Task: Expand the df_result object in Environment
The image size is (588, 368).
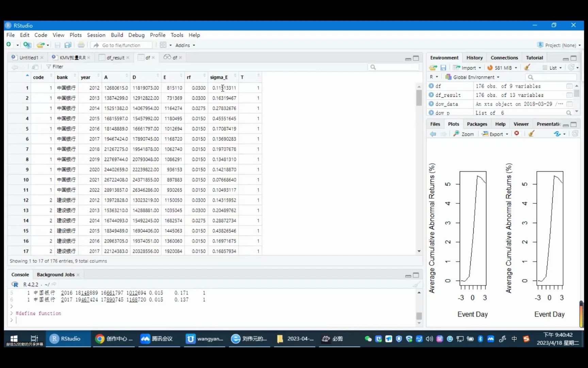Action: click(431, 95)
